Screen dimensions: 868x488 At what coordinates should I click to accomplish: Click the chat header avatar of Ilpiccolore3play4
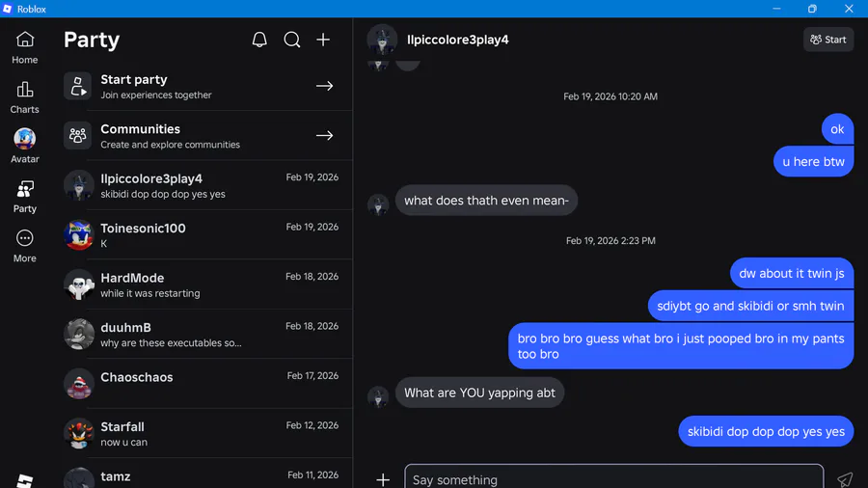tap(382, 40)
